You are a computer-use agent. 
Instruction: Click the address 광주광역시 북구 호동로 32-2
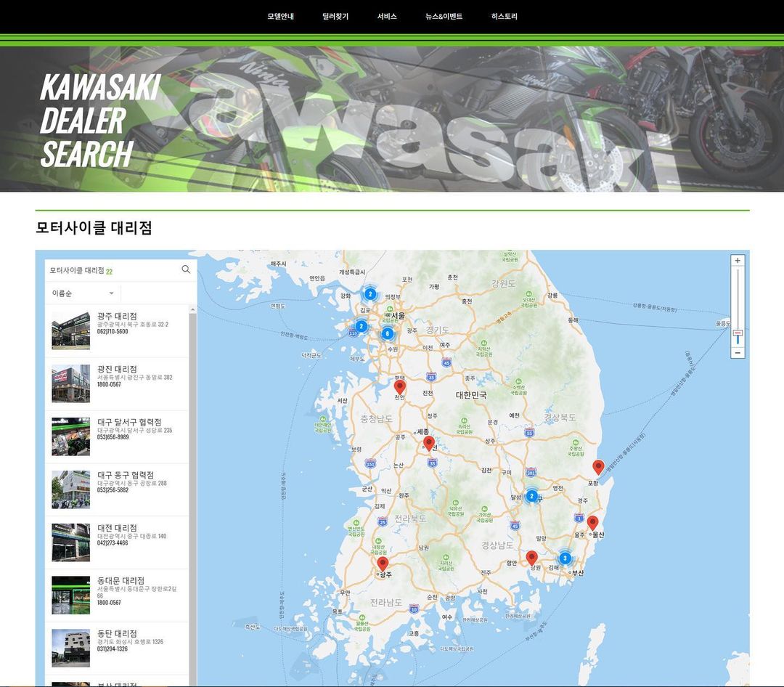tap(133, 324)
